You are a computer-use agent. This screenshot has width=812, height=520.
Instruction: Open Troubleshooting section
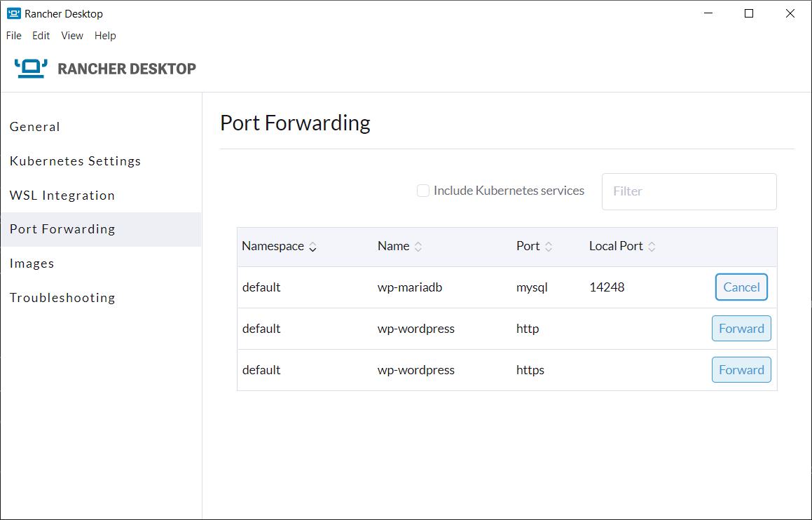click(x=101, y=298)
